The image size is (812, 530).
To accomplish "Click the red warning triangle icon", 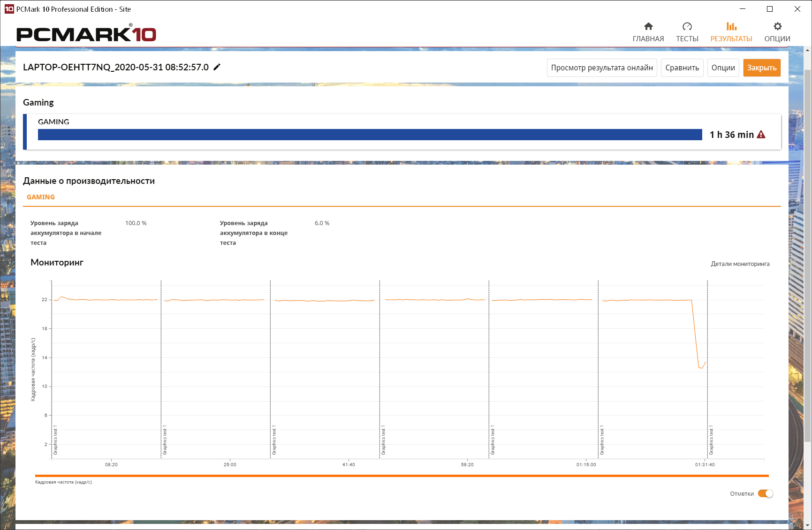I will click(761, 135).
